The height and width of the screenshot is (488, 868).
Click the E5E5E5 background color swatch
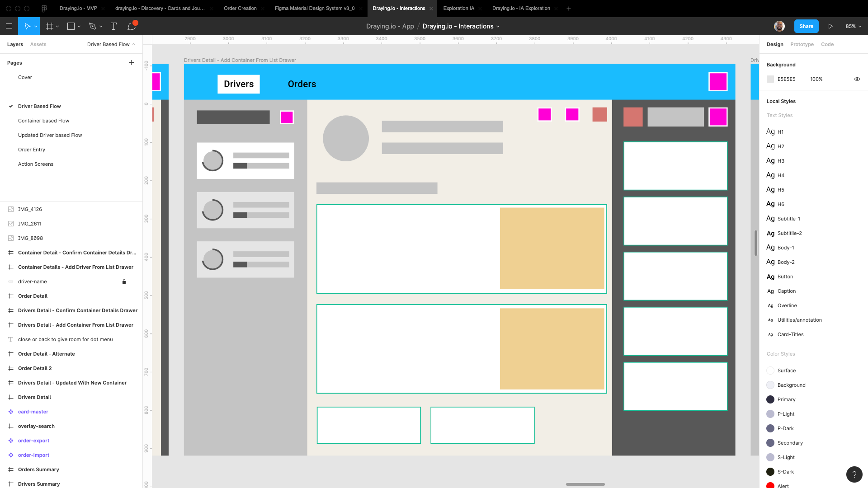770,79
